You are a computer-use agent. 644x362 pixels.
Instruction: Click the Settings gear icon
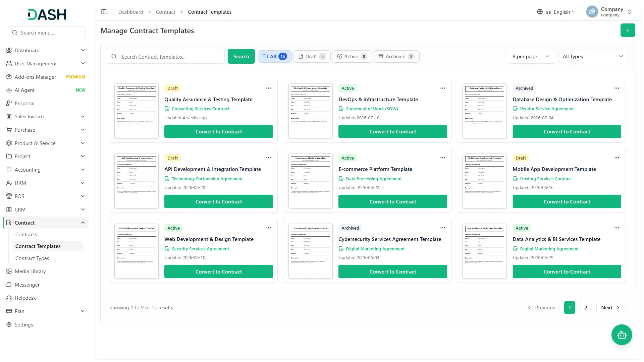click(9, 324)
